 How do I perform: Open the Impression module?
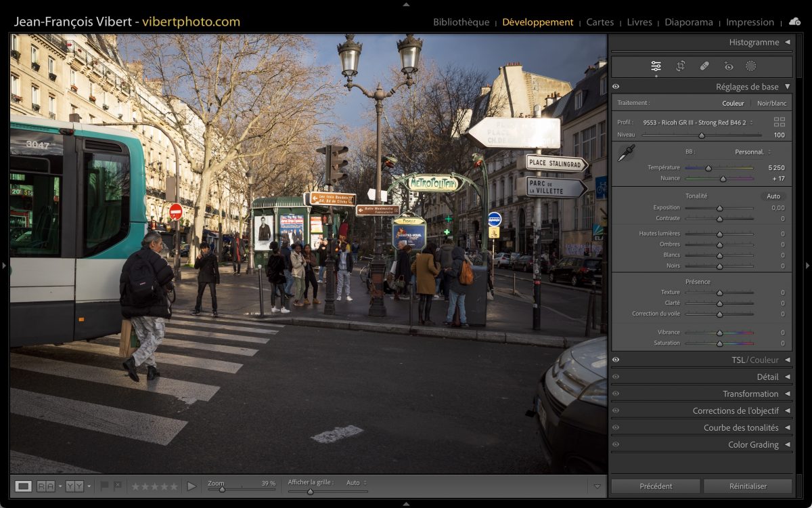pyautogui.click(x=750, y=22)
